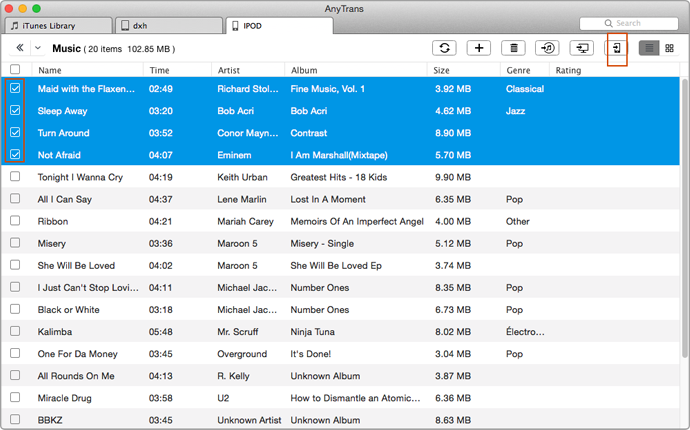Switch to the dxh device tab
The width and height of the screenshot is (690, 430).
[169, 26]
